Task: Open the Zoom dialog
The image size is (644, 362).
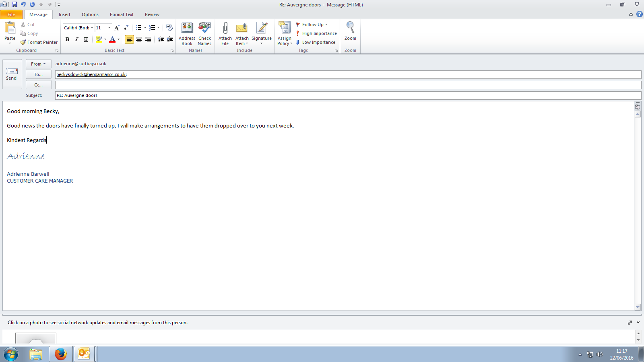Action: (350, 31)
